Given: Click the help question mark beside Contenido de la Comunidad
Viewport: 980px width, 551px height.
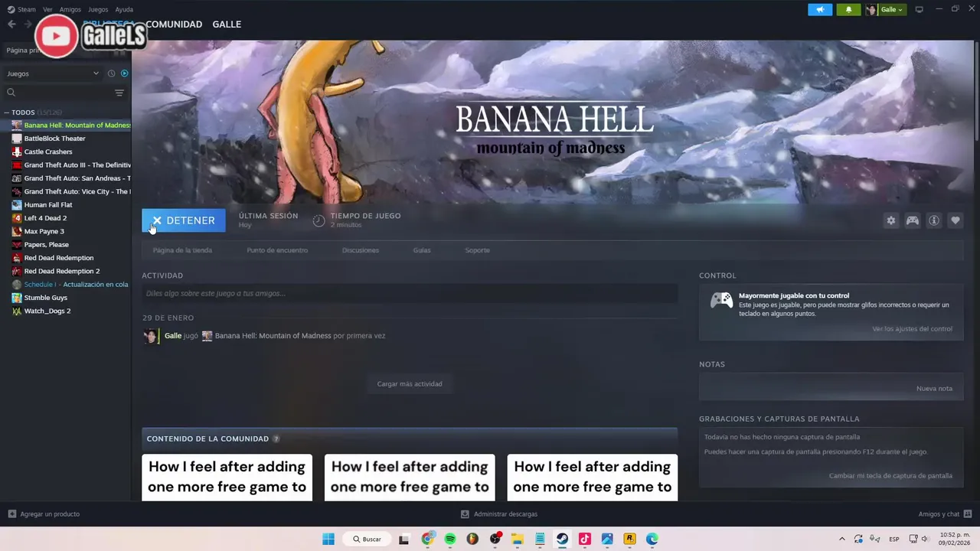Looking at the screenshot, I should pos(276,439).
